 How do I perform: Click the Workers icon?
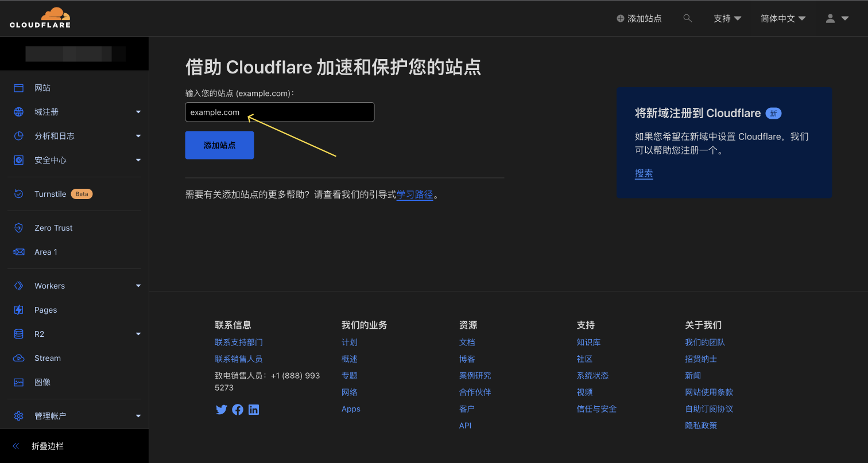coord(18,286)
